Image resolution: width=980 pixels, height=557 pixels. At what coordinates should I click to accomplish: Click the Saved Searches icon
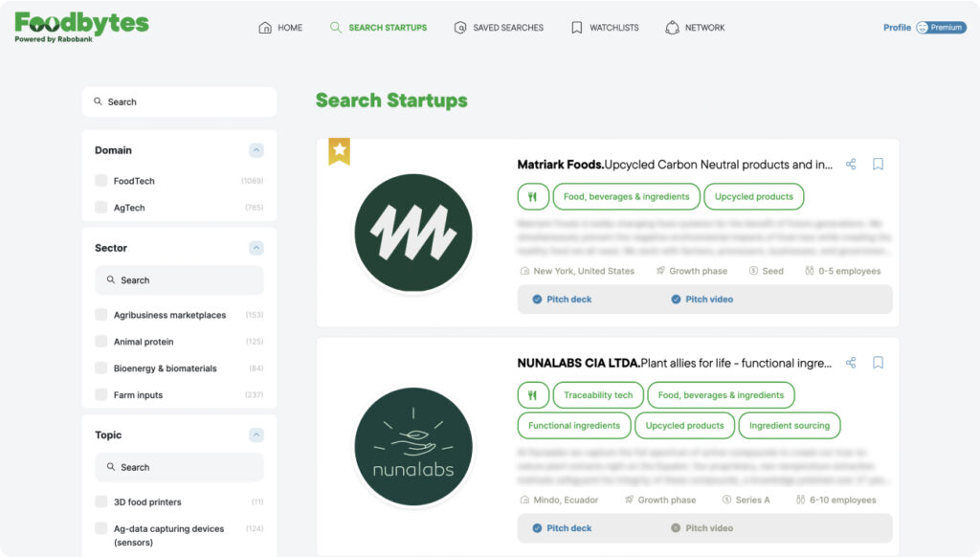460,28
